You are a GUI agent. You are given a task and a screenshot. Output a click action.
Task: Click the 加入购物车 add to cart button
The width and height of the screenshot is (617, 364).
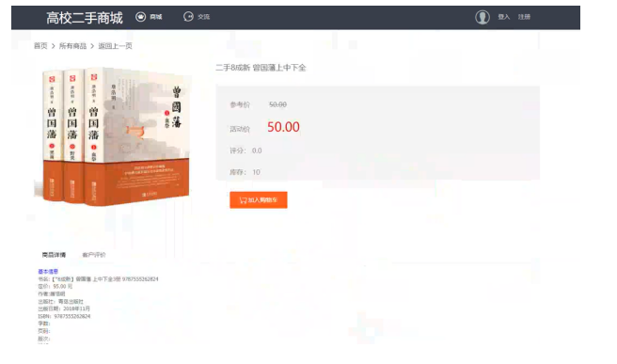[259, 200]
